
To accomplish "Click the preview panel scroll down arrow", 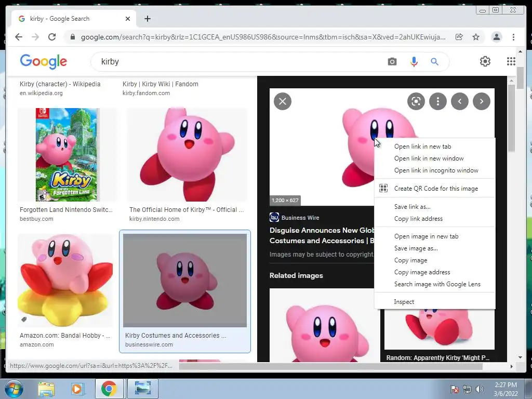I will (520, 357).
